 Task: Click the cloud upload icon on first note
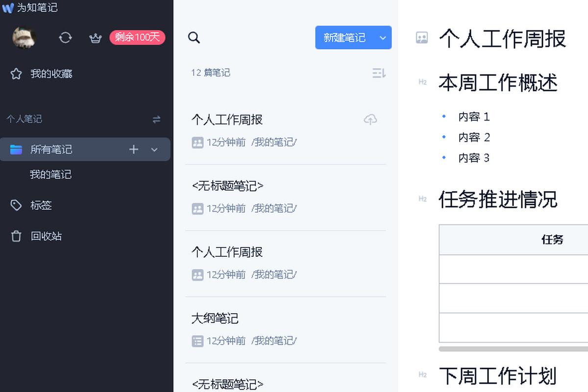coord(370,119)
